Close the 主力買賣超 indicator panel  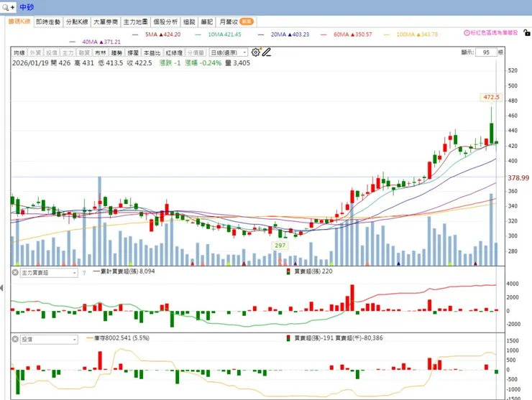[x=15, y=272]
